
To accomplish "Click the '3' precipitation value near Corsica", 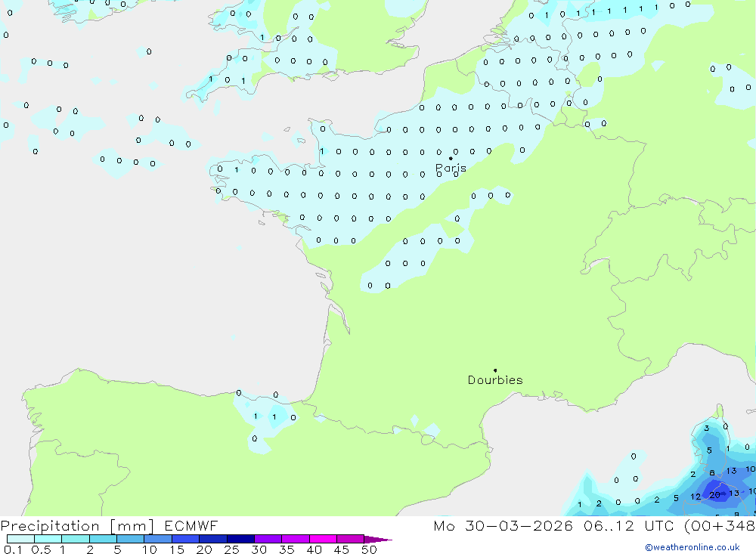I will tap(706, 428).
